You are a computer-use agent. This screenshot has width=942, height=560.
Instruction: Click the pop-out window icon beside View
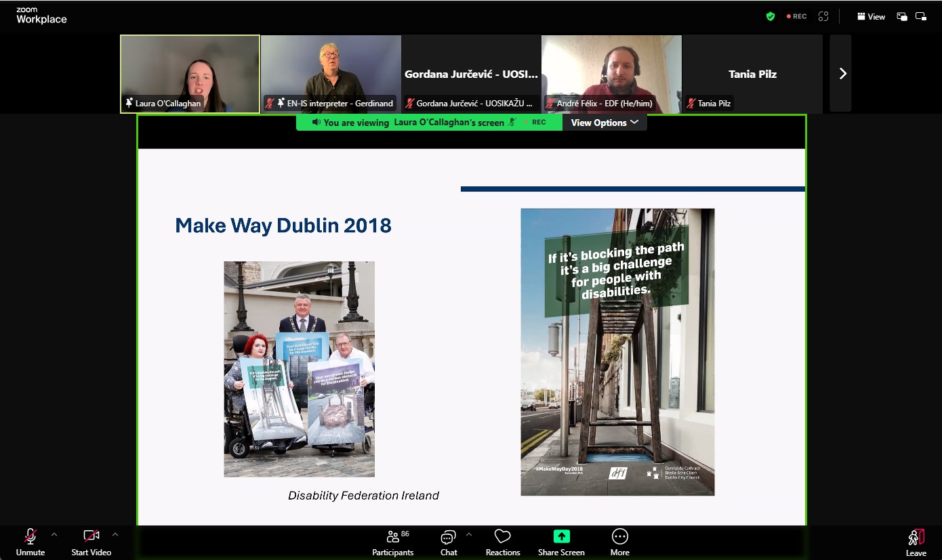pos(902,16)
